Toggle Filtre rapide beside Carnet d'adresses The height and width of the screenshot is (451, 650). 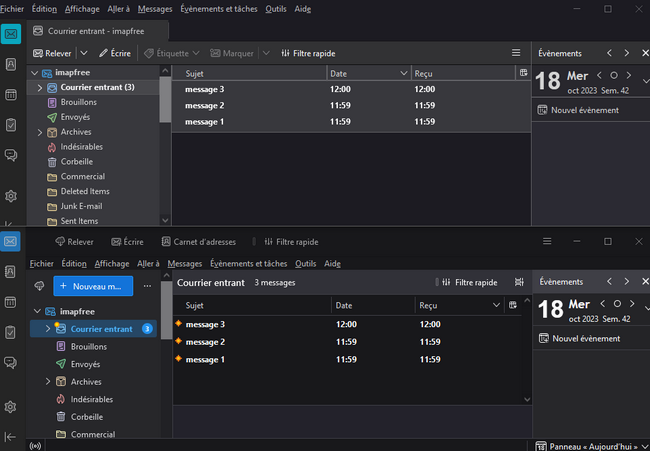[290, 241]
